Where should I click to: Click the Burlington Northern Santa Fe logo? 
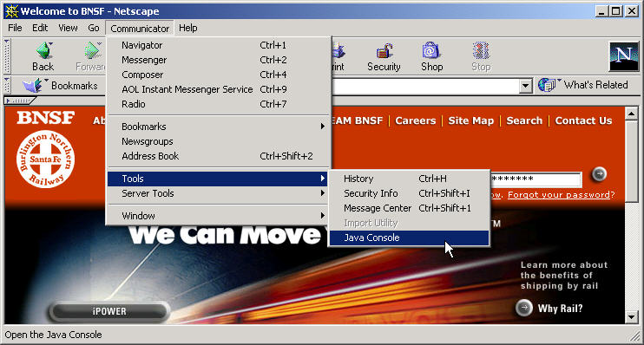point(46,159)
